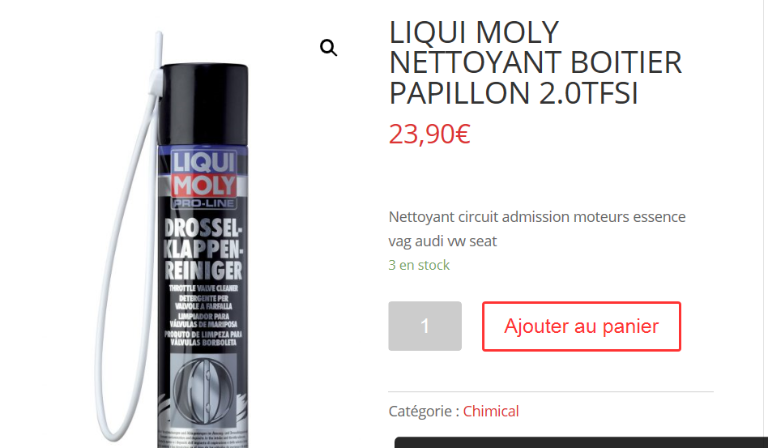Click the Ajouter au panier button
This screenshot has height=448, width=768.
[581, 326]
